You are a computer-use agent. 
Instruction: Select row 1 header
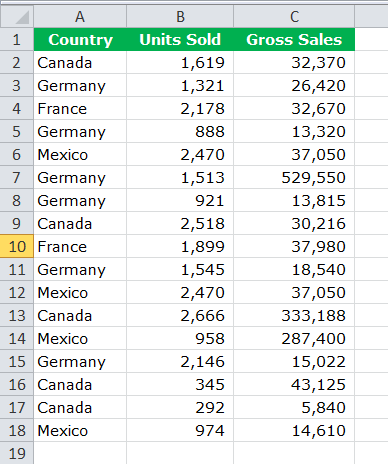(17, 39)
